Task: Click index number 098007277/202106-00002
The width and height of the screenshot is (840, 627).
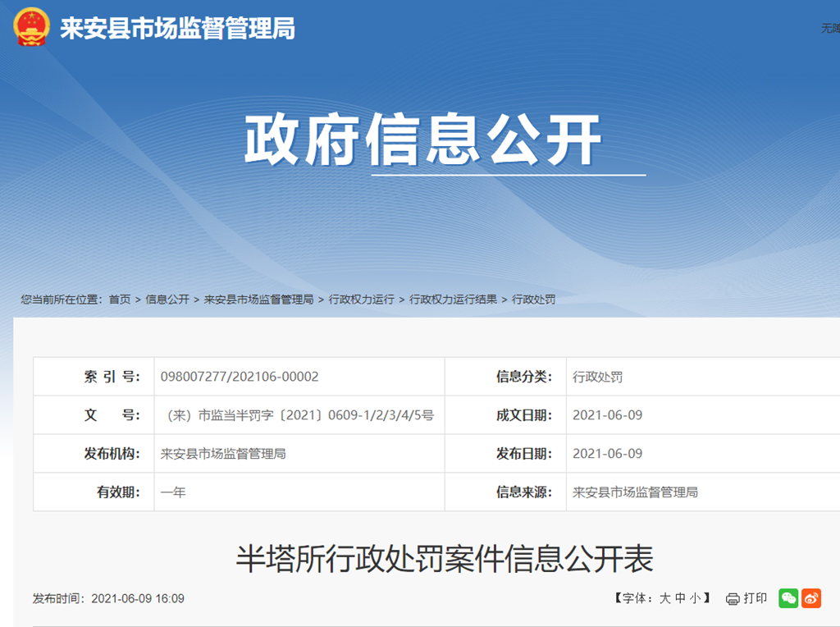Action: (x=240, y=377)
